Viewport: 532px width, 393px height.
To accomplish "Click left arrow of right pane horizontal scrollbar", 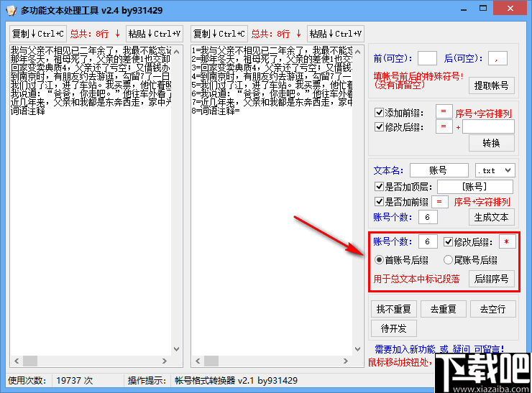I will point(198,361).
